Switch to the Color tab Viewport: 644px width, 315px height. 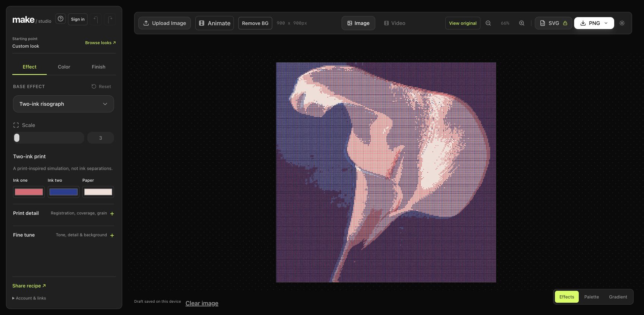[x=64, y=67]
